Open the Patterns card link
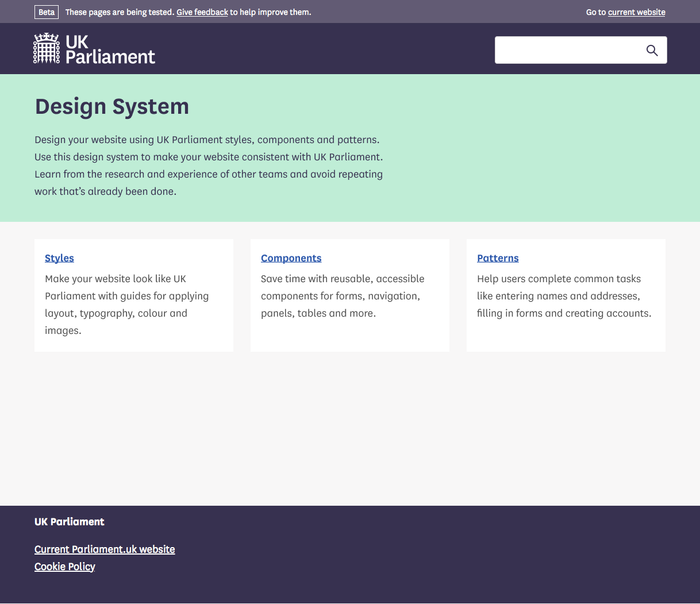This screenshot has width=700, height=604. 498,258
